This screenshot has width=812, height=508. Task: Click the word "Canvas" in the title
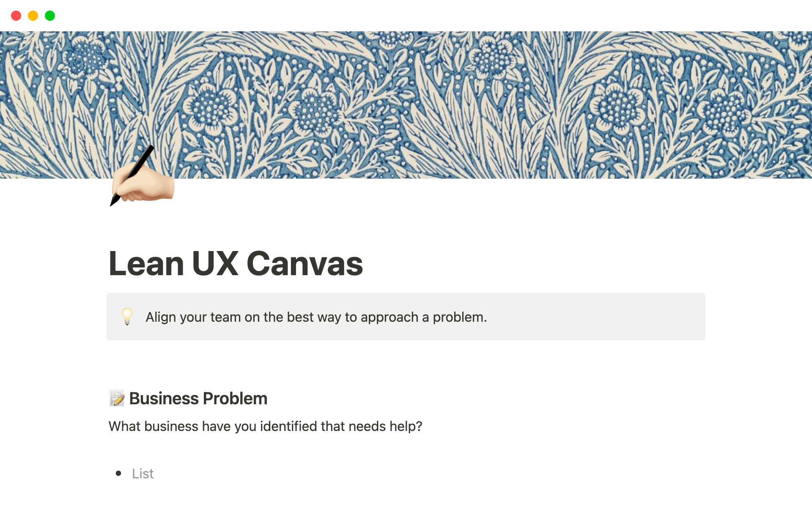coord(304,263)
